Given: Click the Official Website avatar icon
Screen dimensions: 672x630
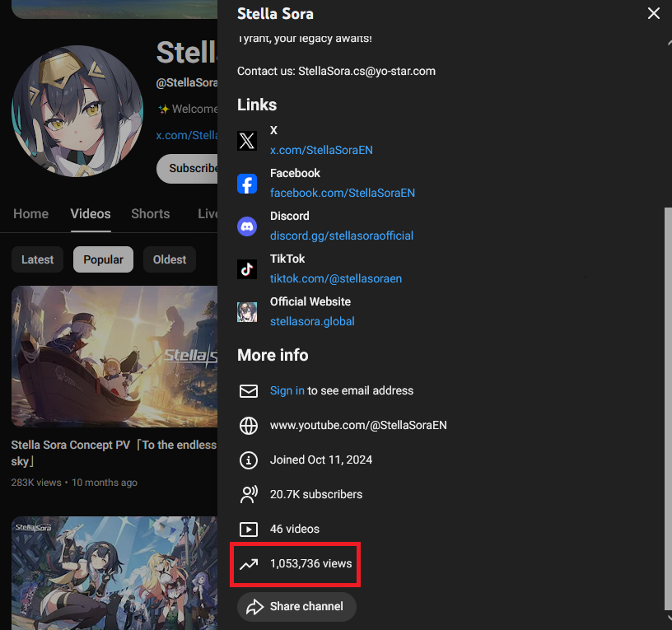Looking at the screenshot, I should [x=247, y=312].
